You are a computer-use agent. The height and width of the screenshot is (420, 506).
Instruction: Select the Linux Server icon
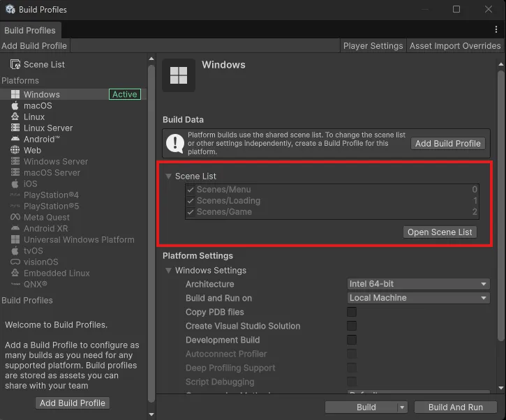point(15,128)
